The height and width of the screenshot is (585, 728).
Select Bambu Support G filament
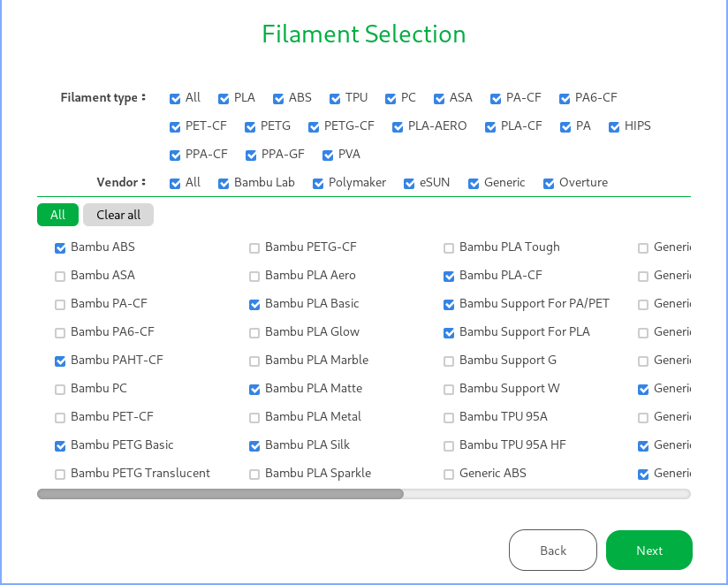(449, 361)
